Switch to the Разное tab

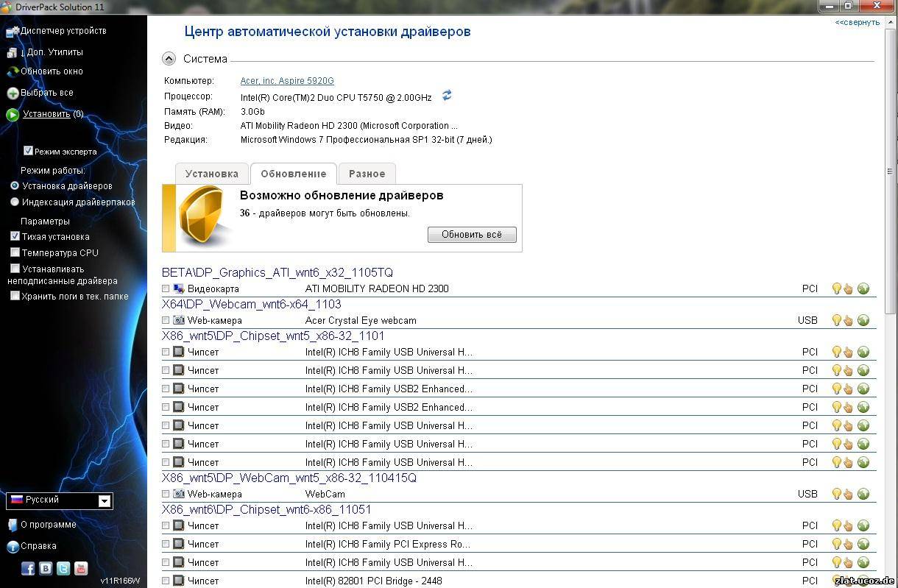pyautogui.click(x=367, y=174)
